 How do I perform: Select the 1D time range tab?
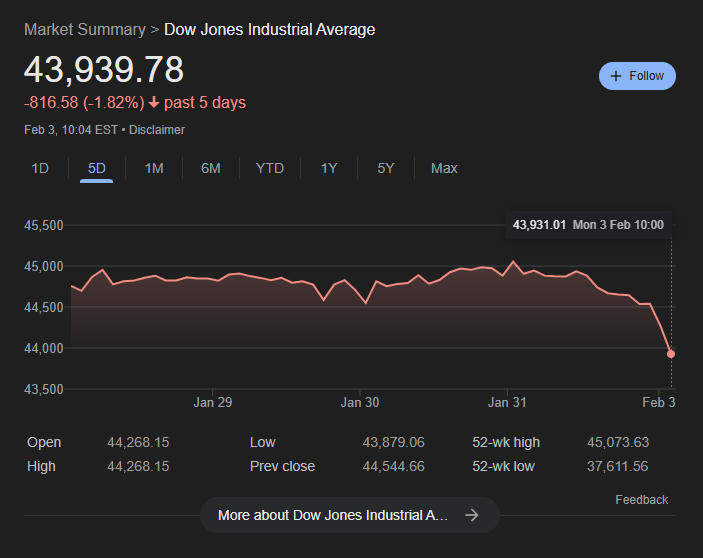pos(40,169)
